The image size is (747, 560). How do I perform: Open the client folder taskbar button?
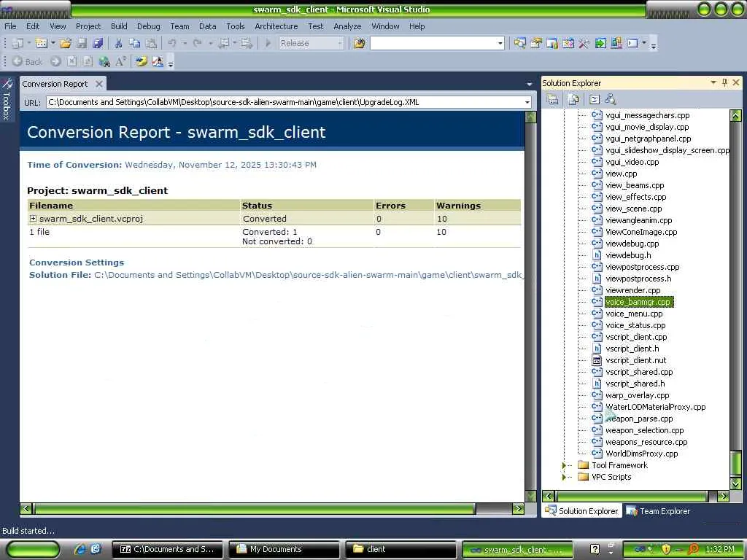400,549
